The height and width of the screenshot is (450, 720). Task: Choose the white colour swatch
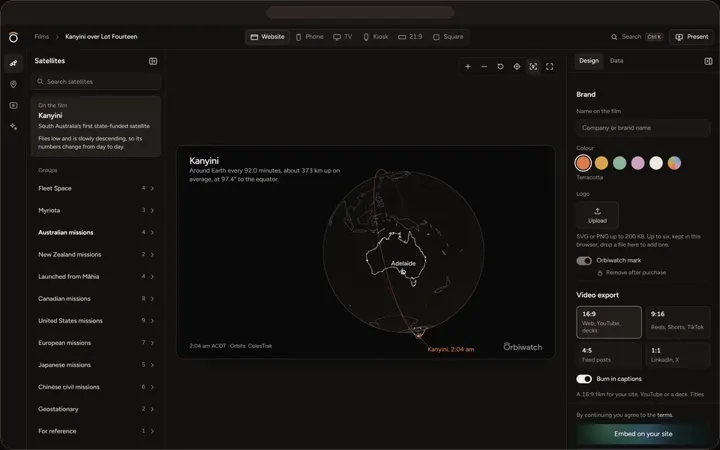pos(656,163)
